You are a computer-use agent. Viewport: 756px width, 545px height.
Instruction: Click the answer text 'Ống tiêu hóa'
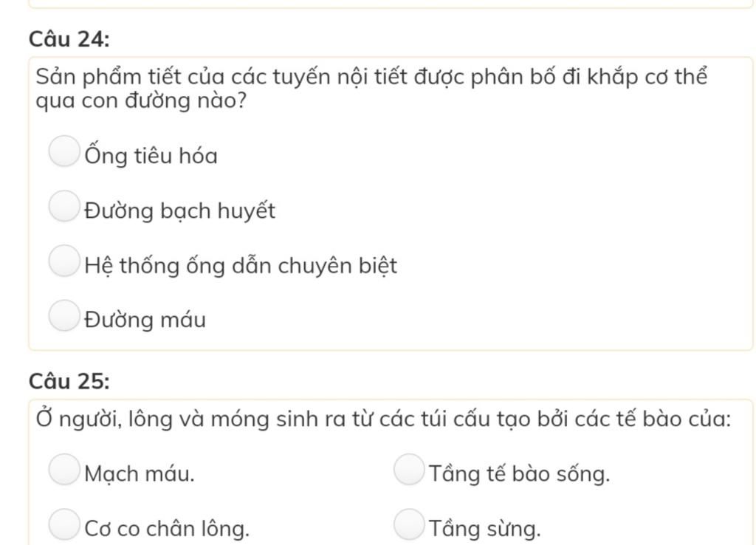[151, 154]
